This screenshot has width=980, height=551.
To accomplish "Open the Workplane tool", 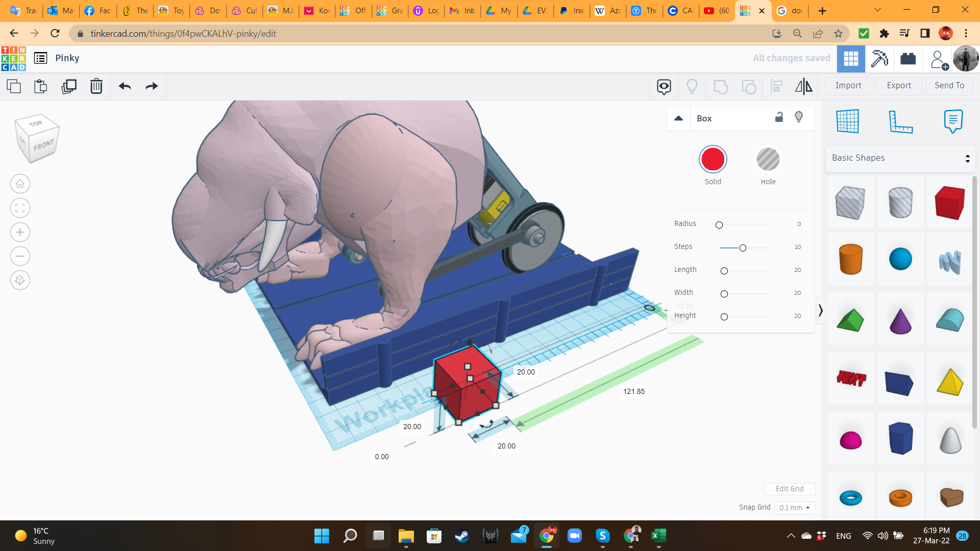I will point(847,121).
